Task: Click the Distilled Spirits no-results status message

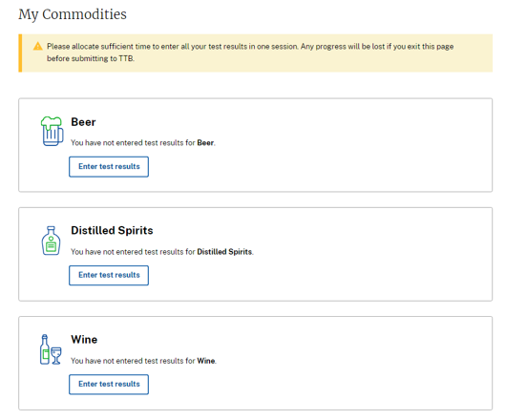Action: 162,252
